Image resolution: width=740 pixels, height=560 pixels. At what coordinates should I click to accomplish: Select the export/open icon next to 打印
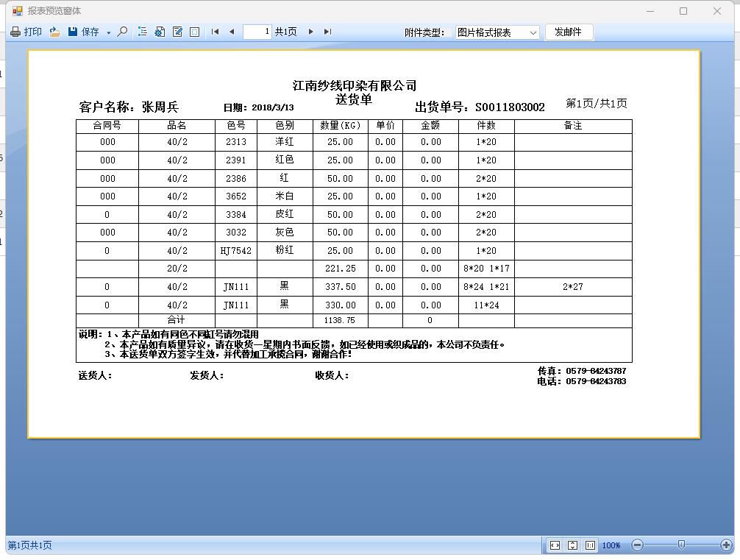pyautogui.click(x=54, y=32)
